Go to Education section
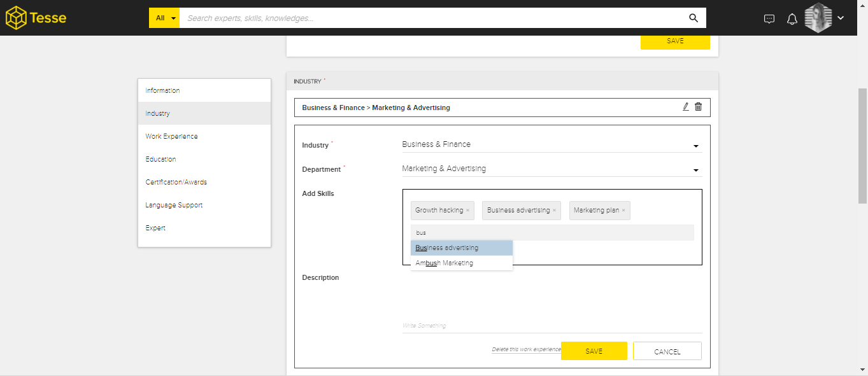This screenshot has height=376, width=868. [x=204, y=159]
